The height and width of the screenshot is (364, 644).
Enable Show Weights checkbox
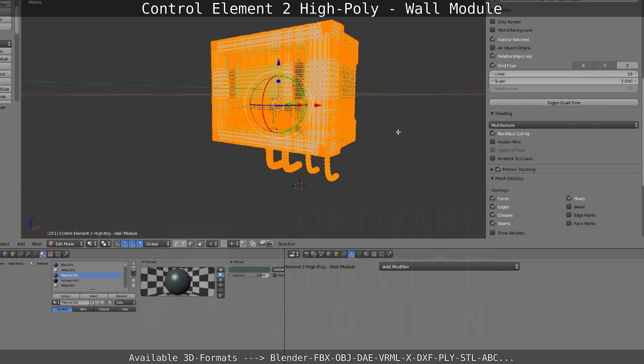point(493,233)
